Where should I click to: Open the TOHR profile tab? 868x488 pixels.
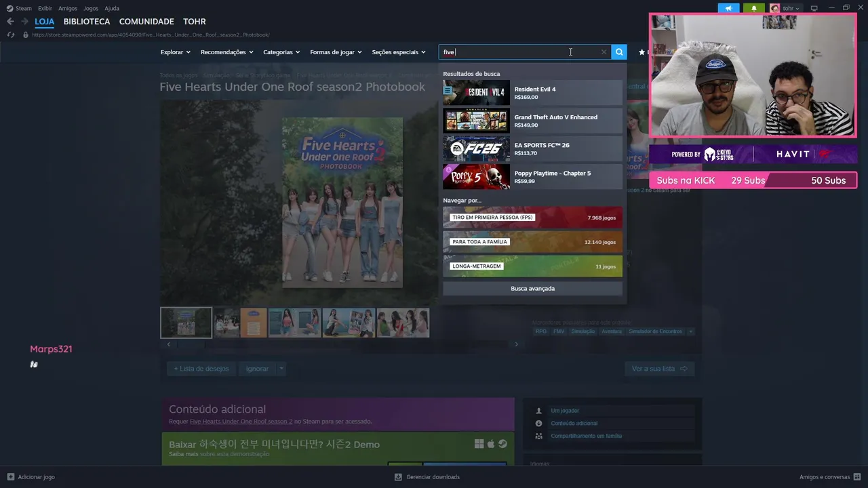195,22
